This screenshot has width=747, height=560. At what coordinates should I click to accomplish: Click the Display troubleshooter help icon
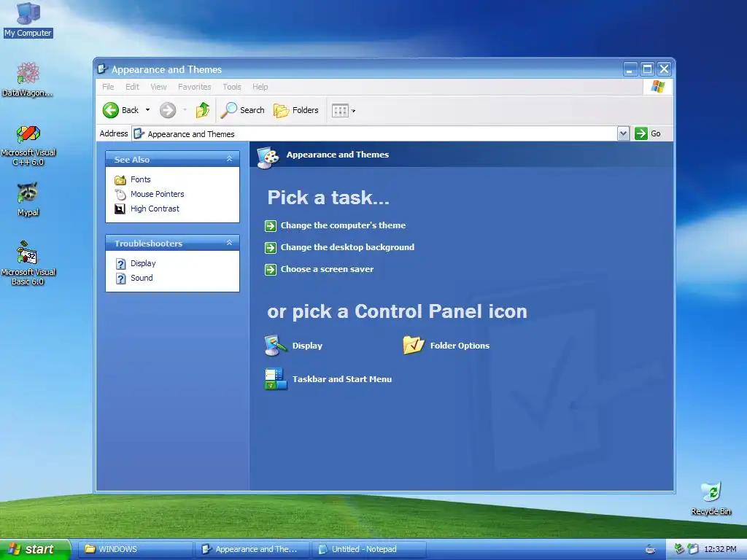[121, 263]
